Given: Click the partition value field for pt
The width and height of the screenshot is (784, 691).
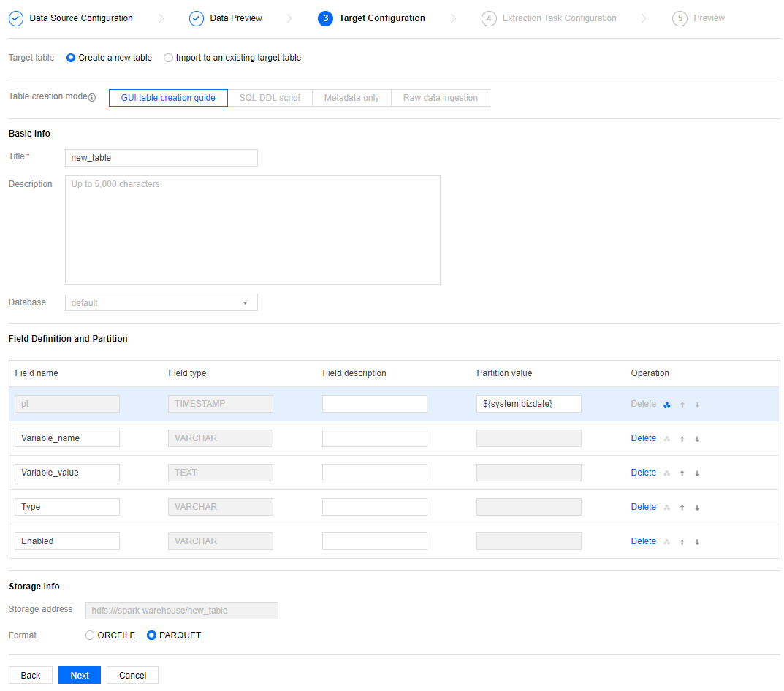Looking at the screenshot, I should point(528,404).
